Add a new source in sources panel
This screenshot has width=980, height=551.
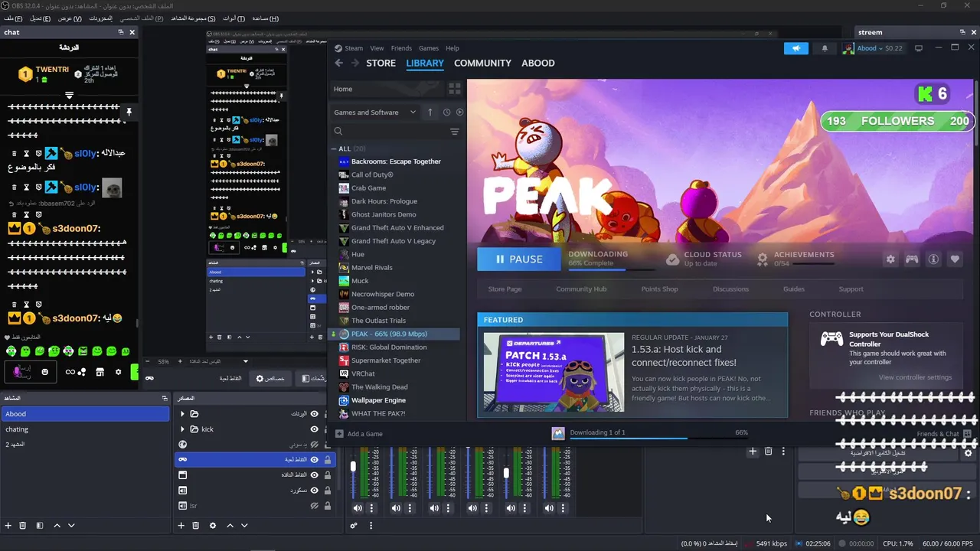[x=181, y=526]
